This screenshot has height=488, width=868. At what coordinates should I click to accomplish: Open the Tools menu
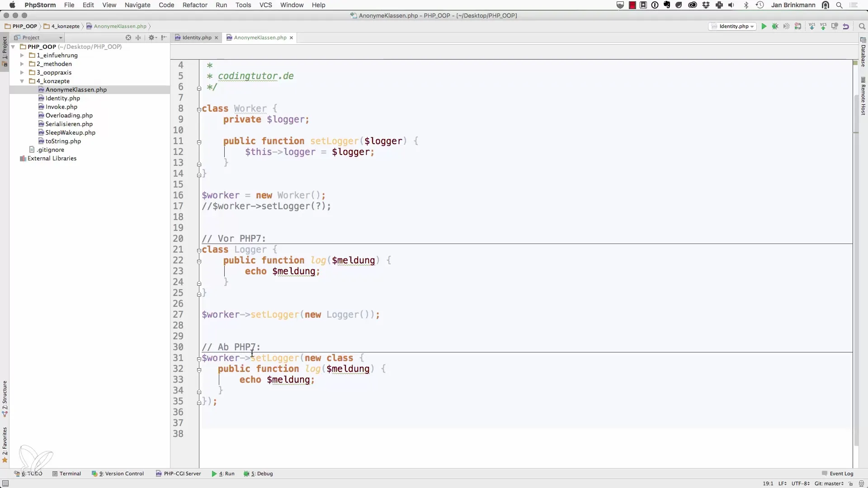tap(243, 5)
